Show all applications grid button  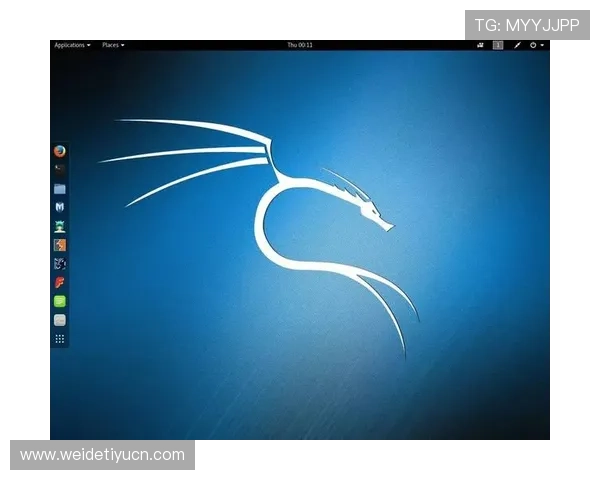pyautogui.click(x=60, y=339)
